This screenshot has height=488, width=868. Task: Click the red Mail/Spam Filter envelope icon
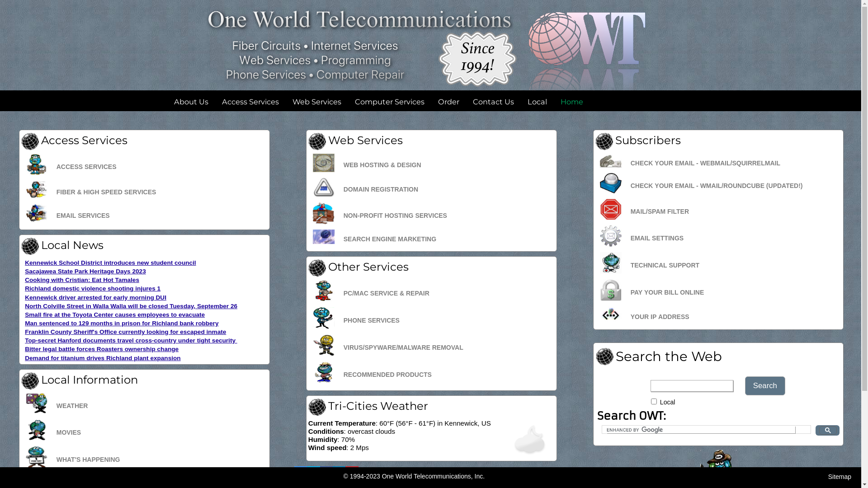pyautogui.click(x=610, y=210)
